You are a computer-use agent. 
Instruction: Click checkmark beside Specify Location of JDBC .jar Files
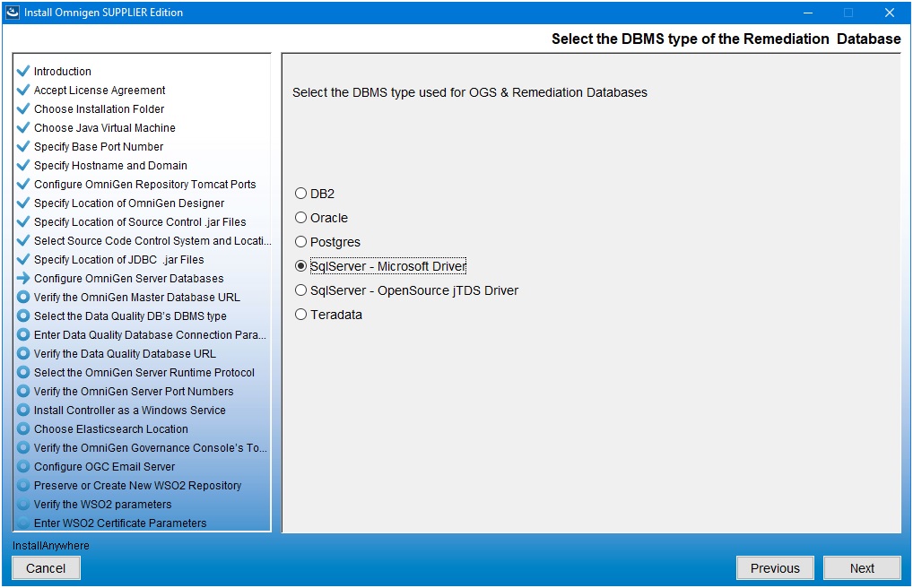23,259
